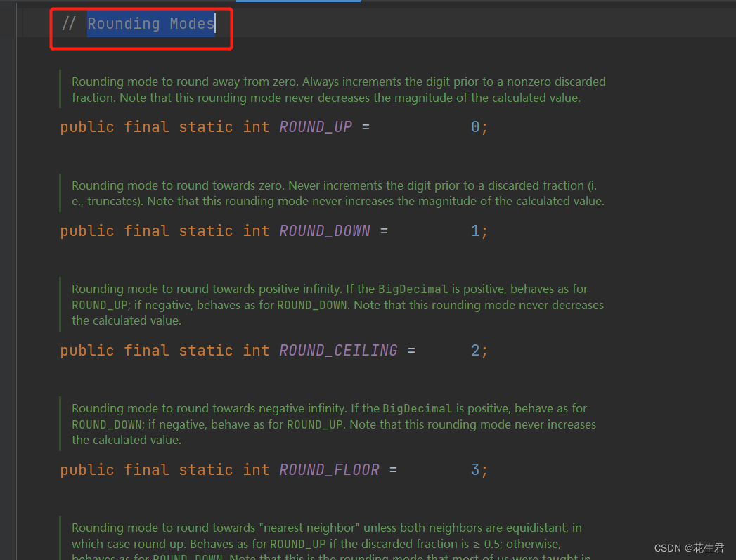Click the value 1 assigned to ROUND_DOWN
The image size is (736, 560).
pos(474,230)
